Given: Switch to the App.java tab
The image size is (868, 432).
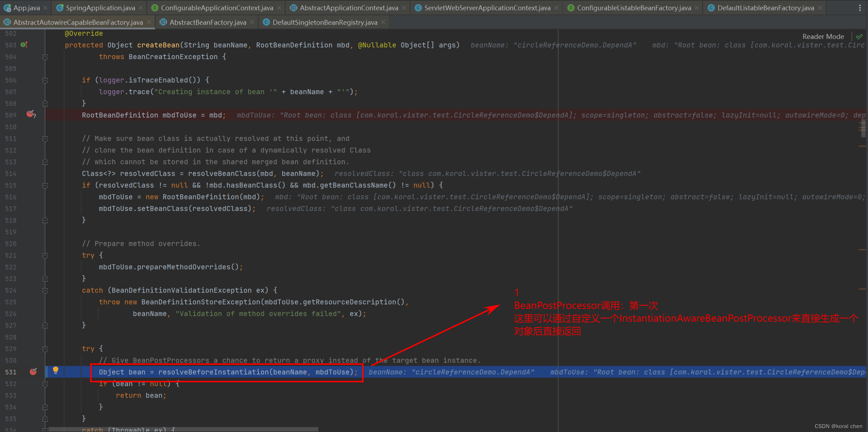Looking at the screenshot, I should tap(26, 8).
